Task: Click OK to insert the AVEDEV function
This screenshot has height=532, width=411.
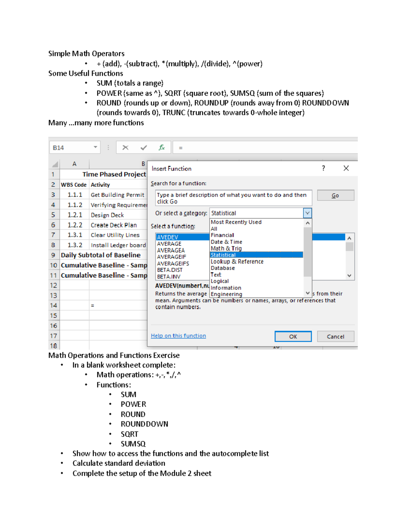Action: [293, 336]
